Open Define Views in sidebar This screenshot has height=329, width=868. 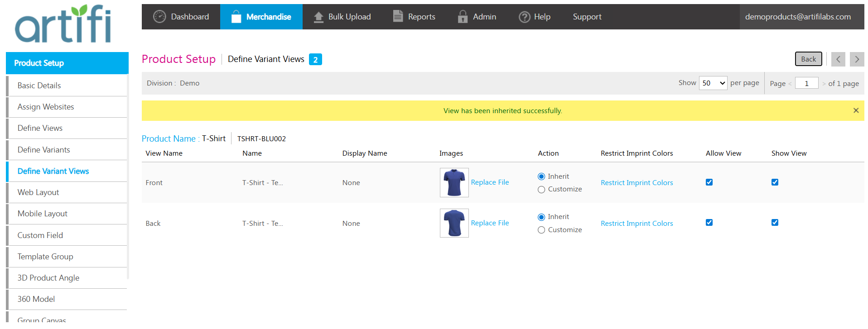point(67,128)
